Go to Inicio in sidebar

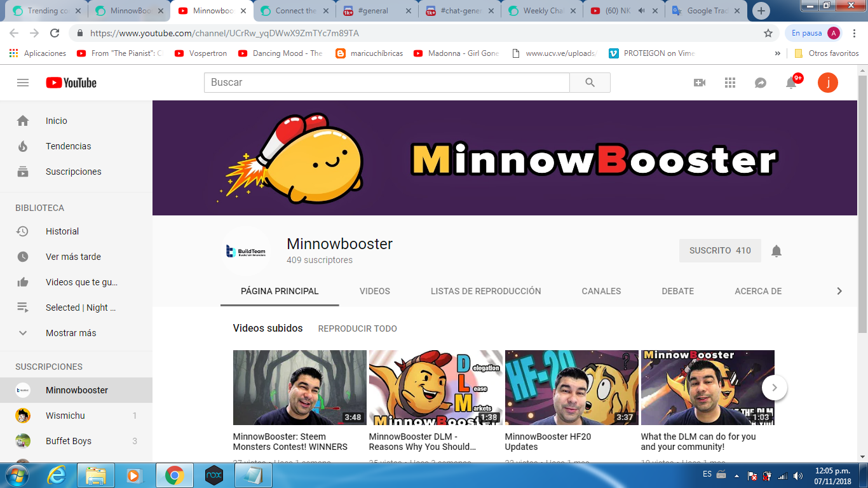[76, 121]
